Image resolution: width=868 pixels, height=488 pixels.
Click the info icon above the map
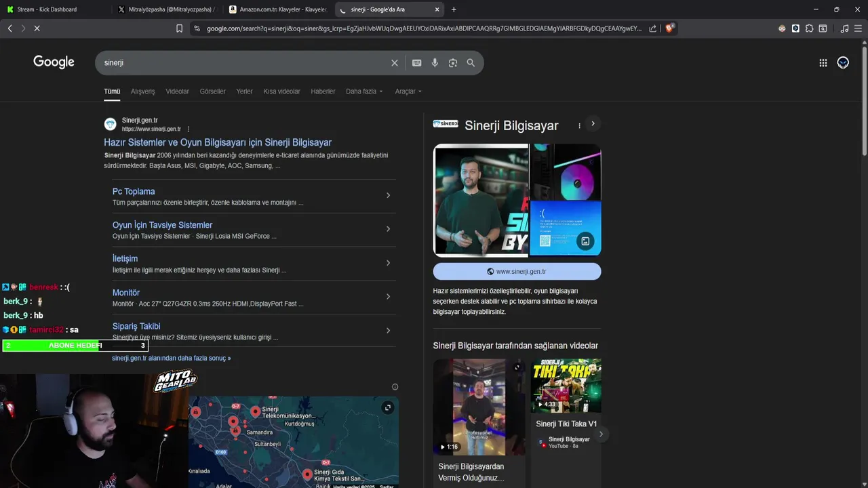(x=395, y=387)
